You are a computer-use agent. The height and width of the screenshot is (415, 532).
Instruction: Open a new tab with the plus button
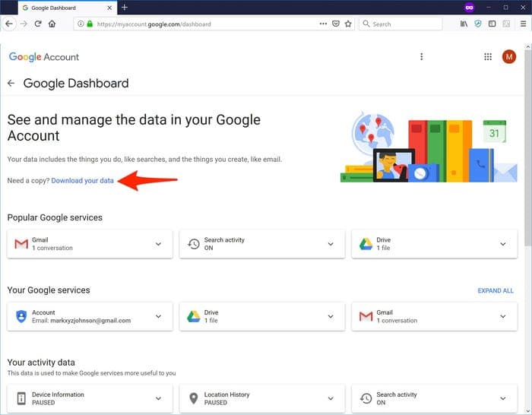click(125, 7)
